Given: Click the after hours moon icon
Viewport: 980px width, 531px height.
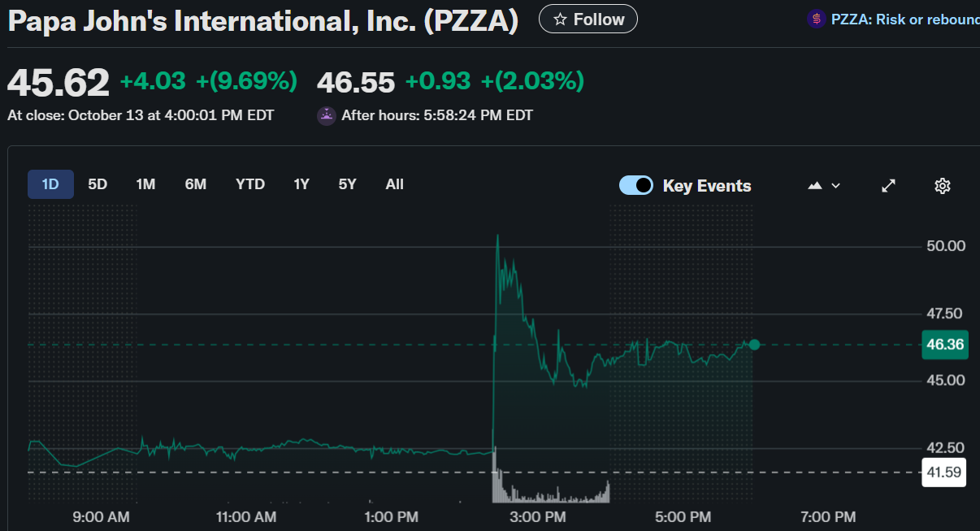Looking at the screenshot, I should pyautogui.click(x=327, y=115).
